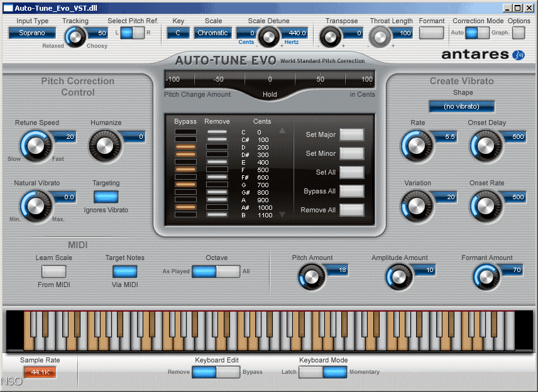
Task: Toggle Bypass for note G
Action: [x=185, y=185]
